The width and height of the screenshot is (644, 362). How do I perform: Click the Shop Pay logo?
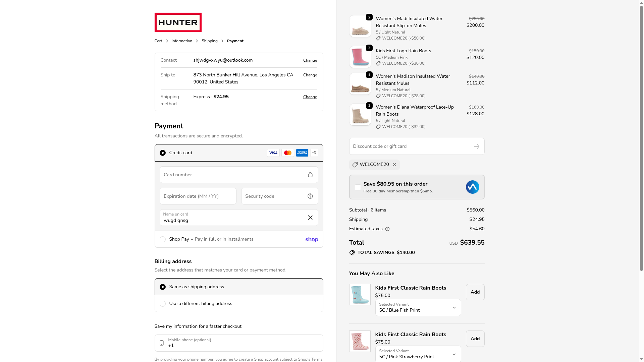click(312, 239)
